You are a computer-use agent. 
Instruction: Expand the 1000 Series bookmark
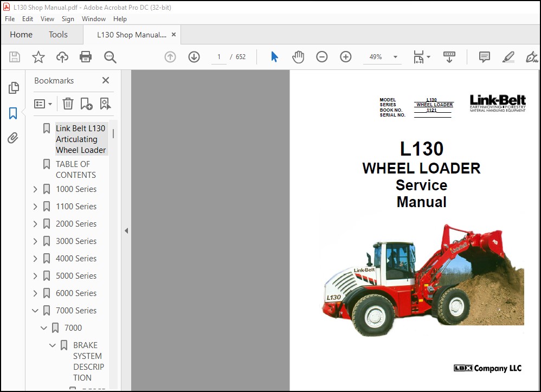(x=35, y=189)
